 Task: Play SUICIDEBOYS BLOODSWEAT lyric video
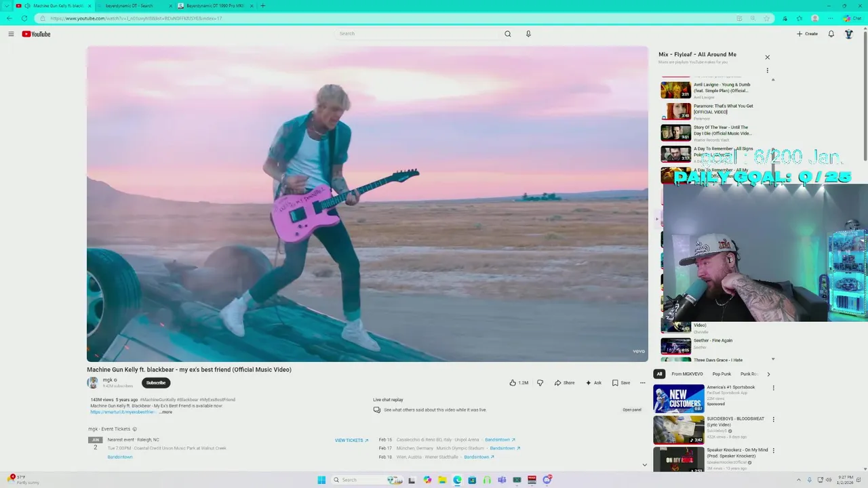click(x=711, y=430)
